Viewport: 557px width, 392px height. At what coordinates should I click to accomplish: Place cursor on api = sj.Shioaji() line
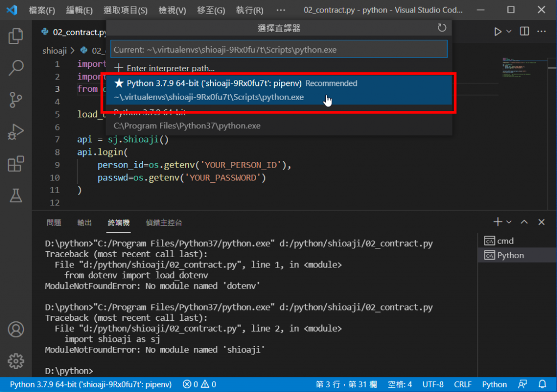click(123, 139)
